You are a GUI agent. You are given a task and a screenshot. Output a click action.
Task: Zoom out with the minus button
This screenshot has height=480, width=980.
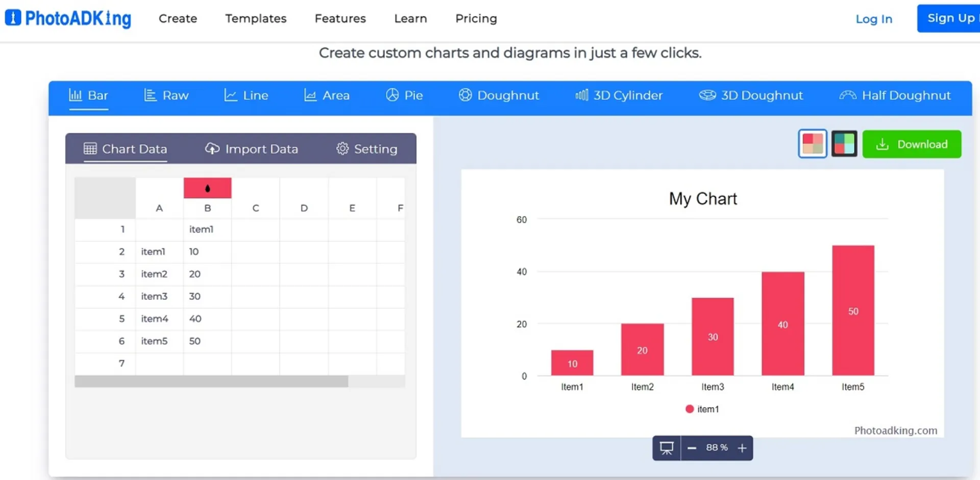[x=692, y=448]
